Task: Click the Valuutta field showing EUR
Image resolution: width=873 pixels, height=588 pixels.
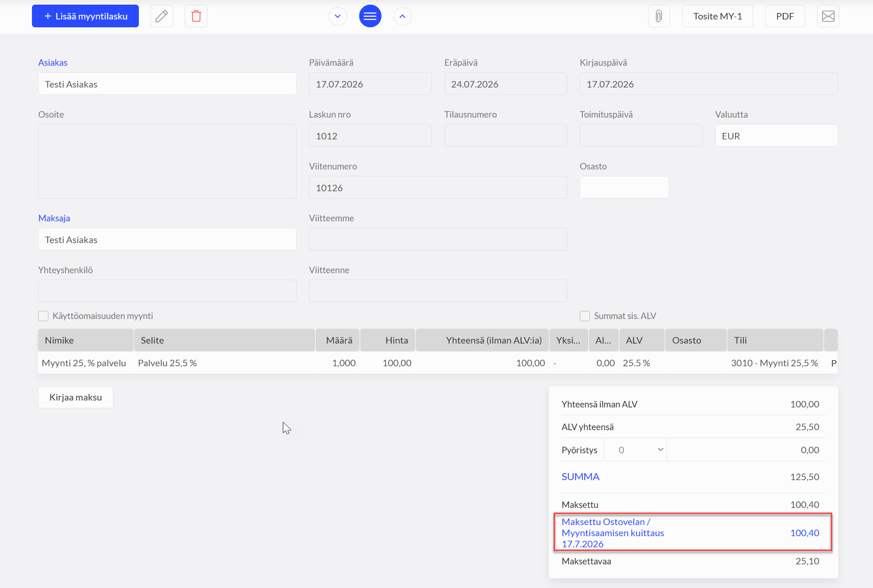Action: click(x=776, y=136)
